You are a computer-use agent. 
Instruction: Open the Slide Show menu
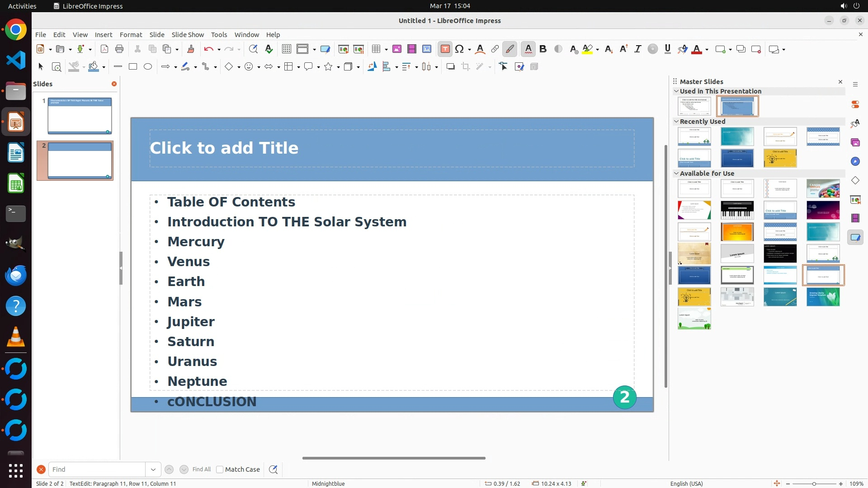(x=188, y=35)
